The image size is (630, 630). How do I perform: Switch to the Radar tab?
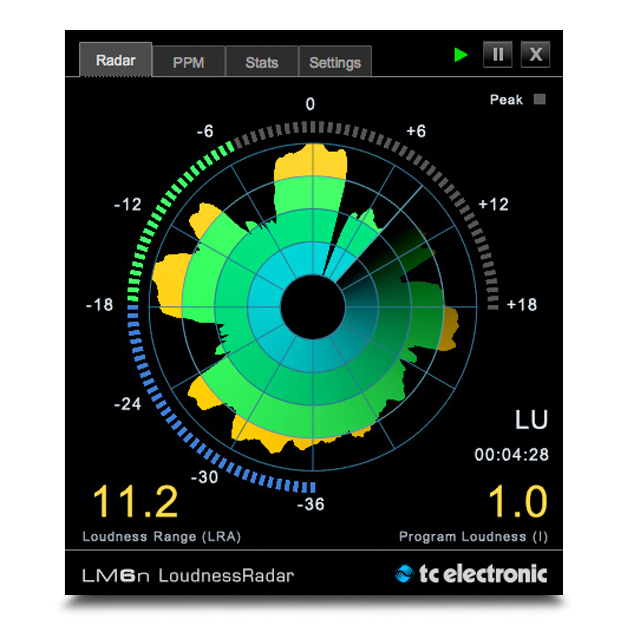[x=115, y=60]
